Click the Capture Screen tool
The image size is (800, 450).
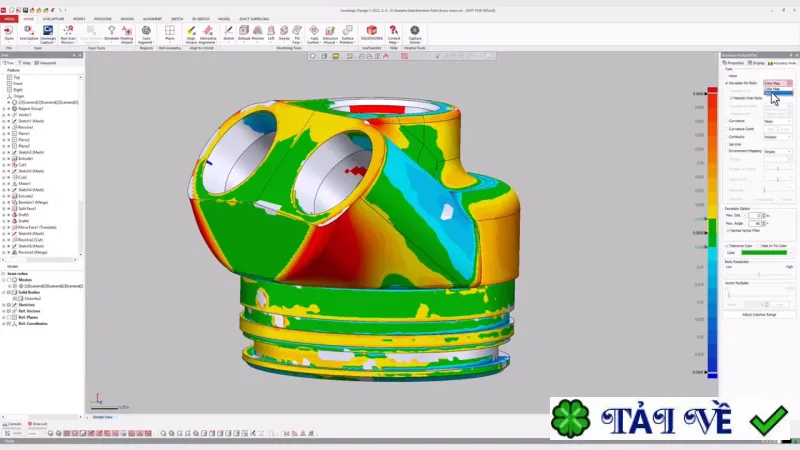tap(415, 34)
